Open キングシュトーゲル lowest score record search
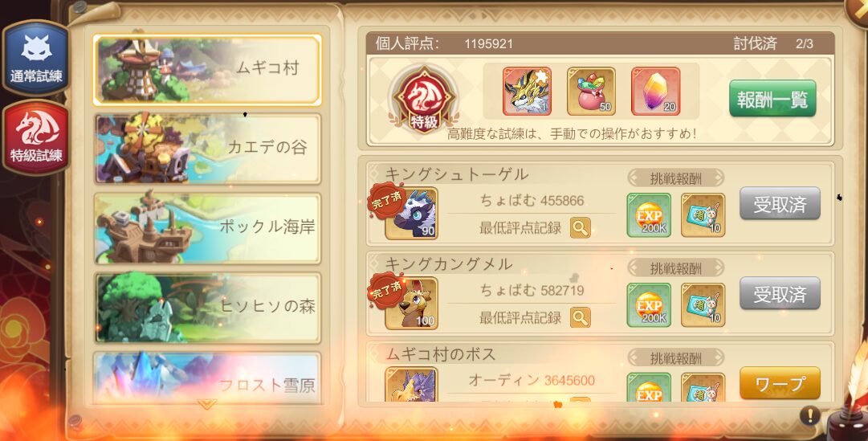Image resolution: width=868 pixels, height=441 pixels. click(581, 227)
